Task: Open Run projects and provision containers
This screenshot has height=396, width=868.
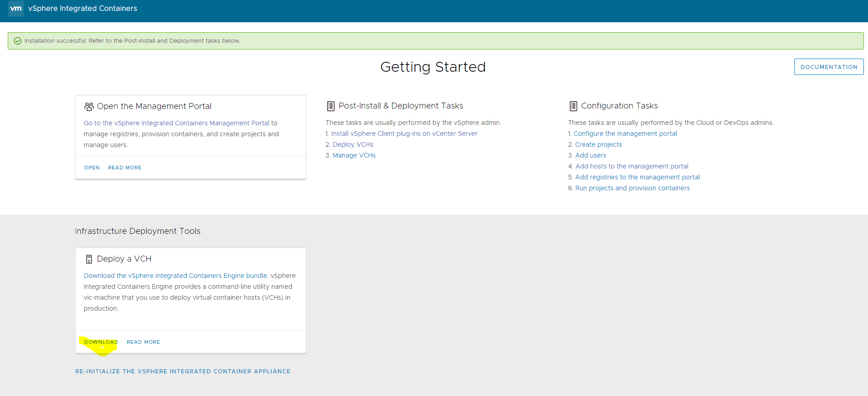Action: click(x=632, y=188)
